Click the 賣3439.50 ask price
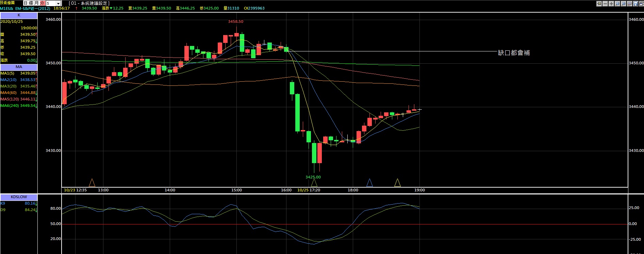The image size is (644, 254). tap(162, 8)
